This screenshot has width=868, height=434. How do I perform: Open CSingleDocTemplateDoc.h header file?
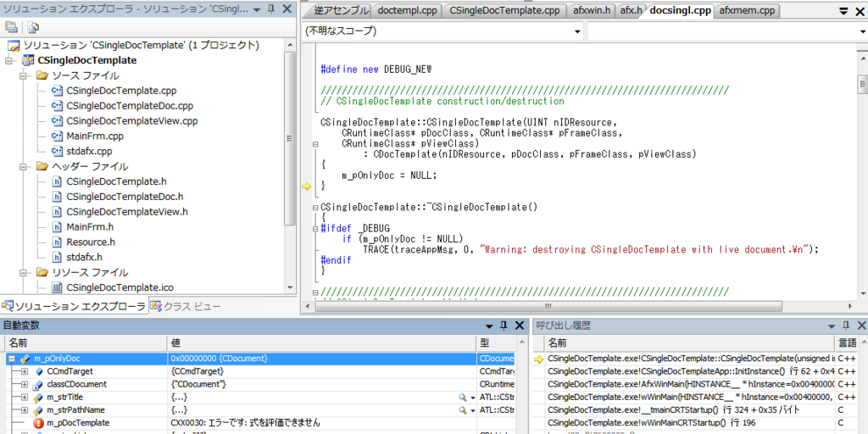coord(125,197)
